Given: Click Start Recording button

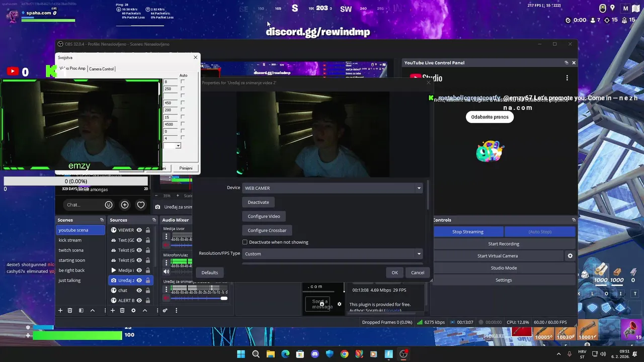Looking at the screenshot, I should [x=504, y=244].
